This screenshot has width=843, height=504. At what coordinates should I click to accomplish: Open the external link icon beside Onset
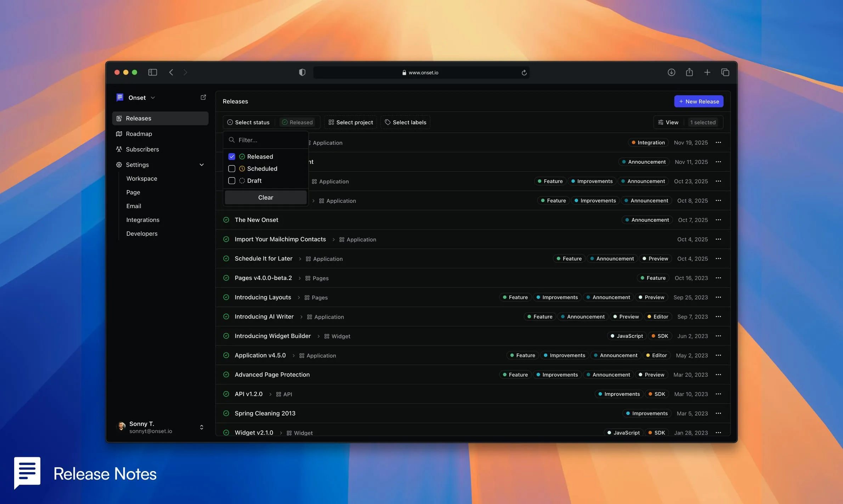203,97
